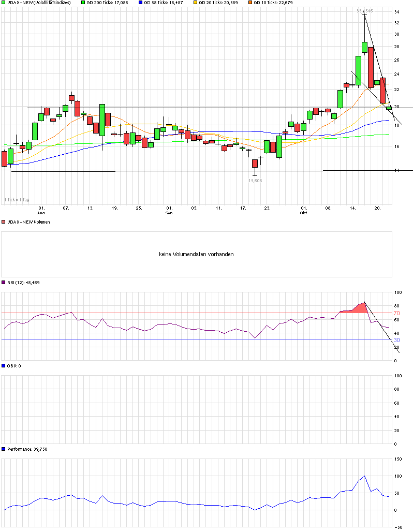
Task: Click the Performance: 39,758 label text
Action: coord(27,449)
